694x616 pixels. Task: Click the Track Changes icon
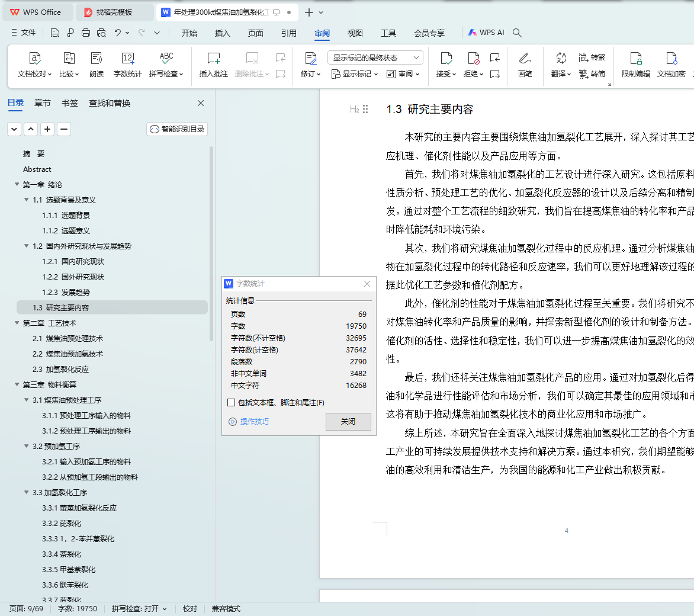310,65
